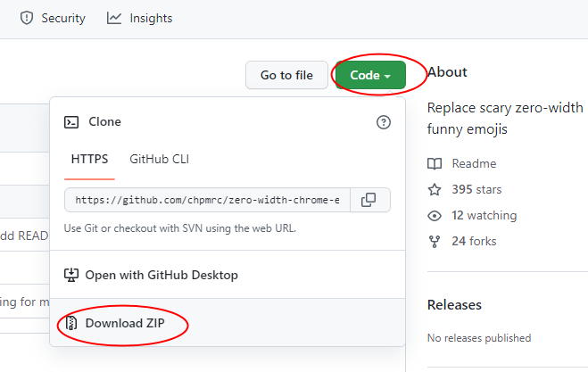
Task: Click the Clone heading text
Action: (105, 122)
